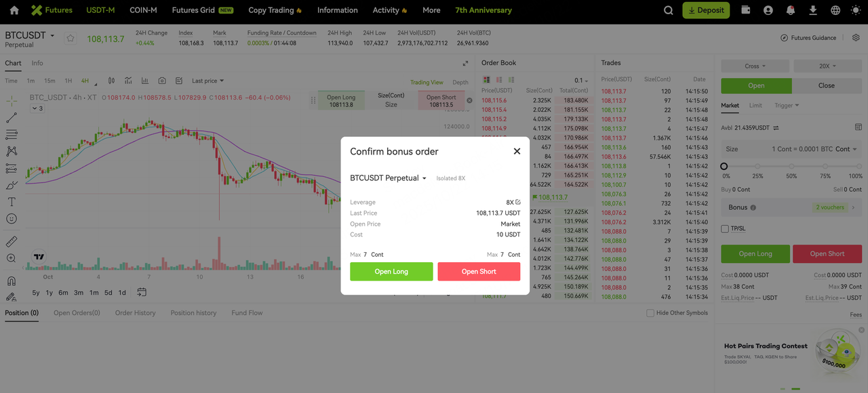Close the Confirm bonus order dialog
Image resolution: width=868 pixels, height=393 pixels.
click(517, 151)
